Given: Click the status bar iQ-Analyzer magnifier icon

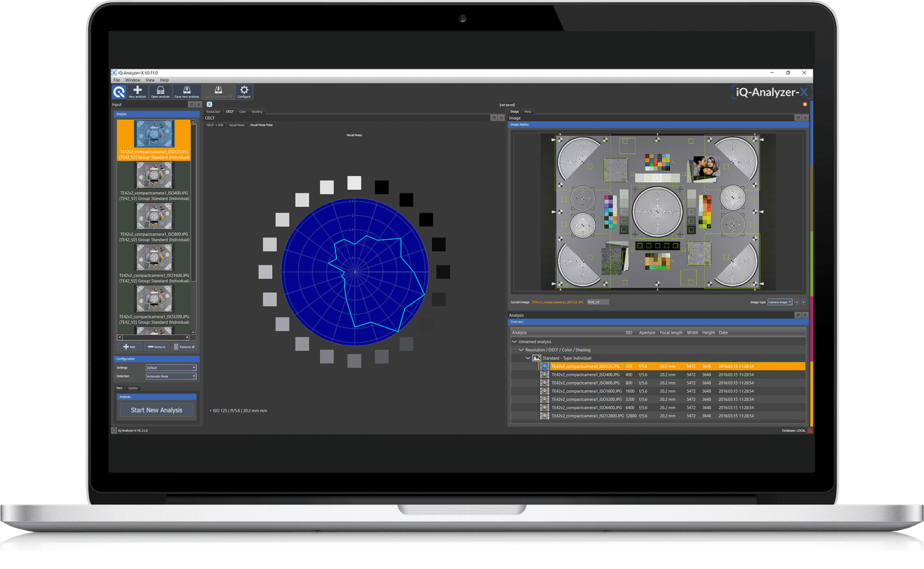Looking at the screenshot, I should (x=114, y=430).
